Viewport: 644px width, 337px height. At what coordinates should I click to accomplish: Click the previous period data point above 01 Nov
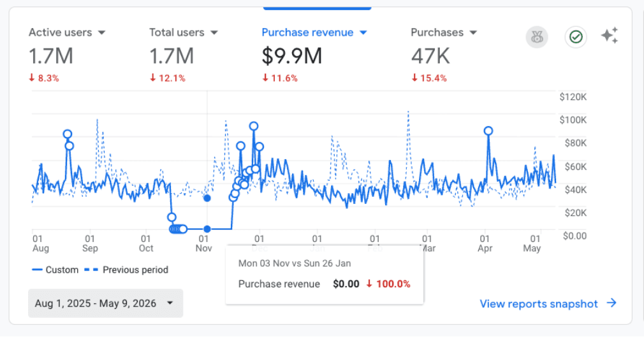pyautogui.click(x=207, y=198)
